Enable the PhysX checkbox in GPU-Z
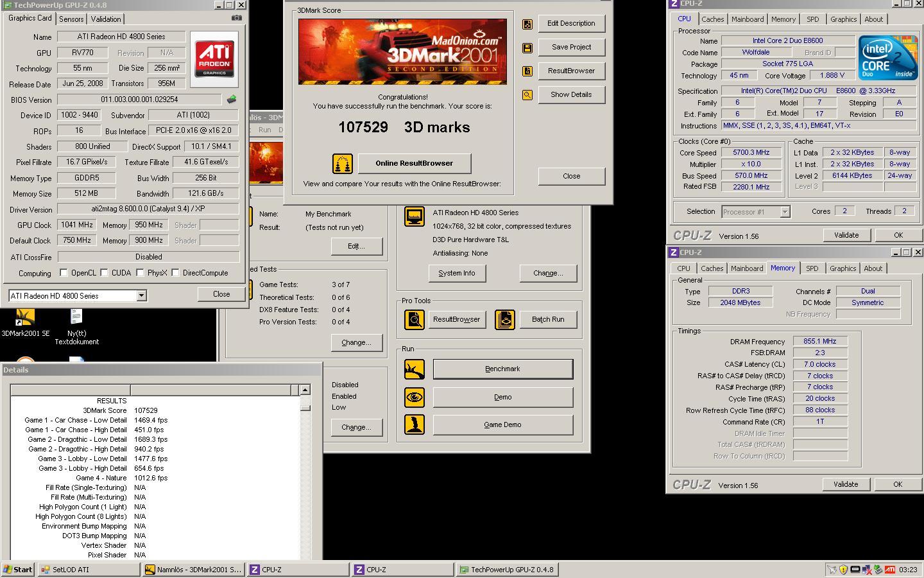Viewport: 924px width, 578px height. pos(140,273)
